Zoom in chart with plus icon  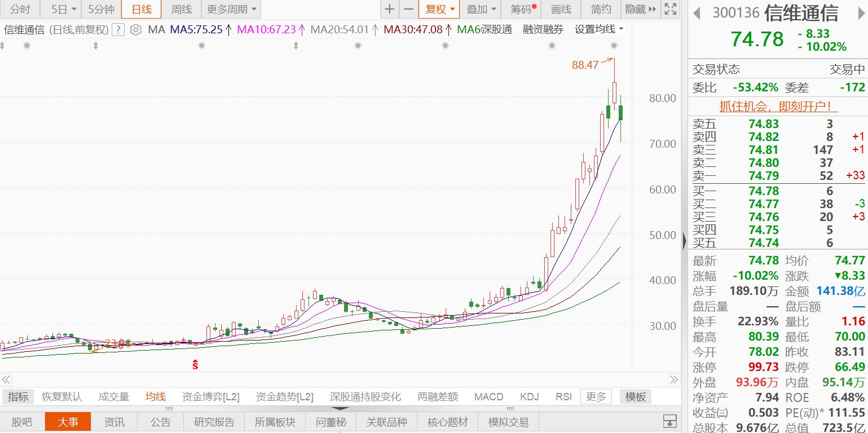pos(390,9)
